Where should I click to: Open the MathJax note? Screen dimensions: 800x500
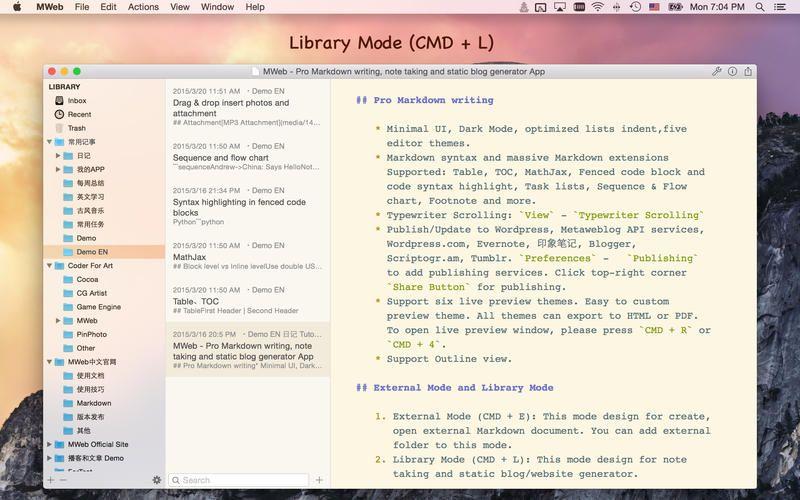tap(248, 256)
